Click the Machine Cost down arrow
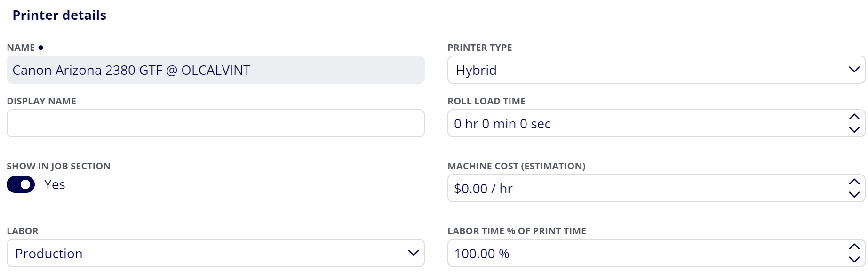 coord(854,194)
